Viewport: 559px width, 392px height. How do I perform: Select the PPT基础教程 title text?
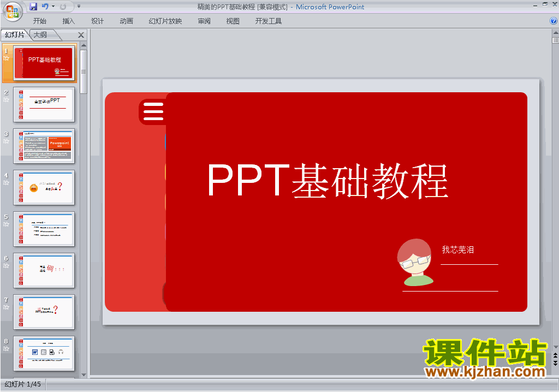[x=328, y=181]
